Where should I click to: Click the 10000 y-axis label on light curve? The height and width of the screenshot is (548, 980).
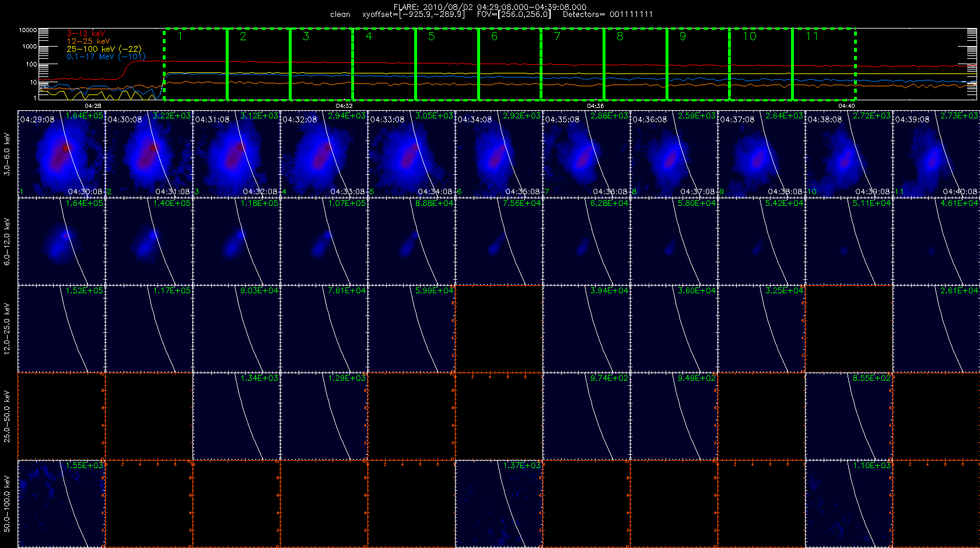27,30
